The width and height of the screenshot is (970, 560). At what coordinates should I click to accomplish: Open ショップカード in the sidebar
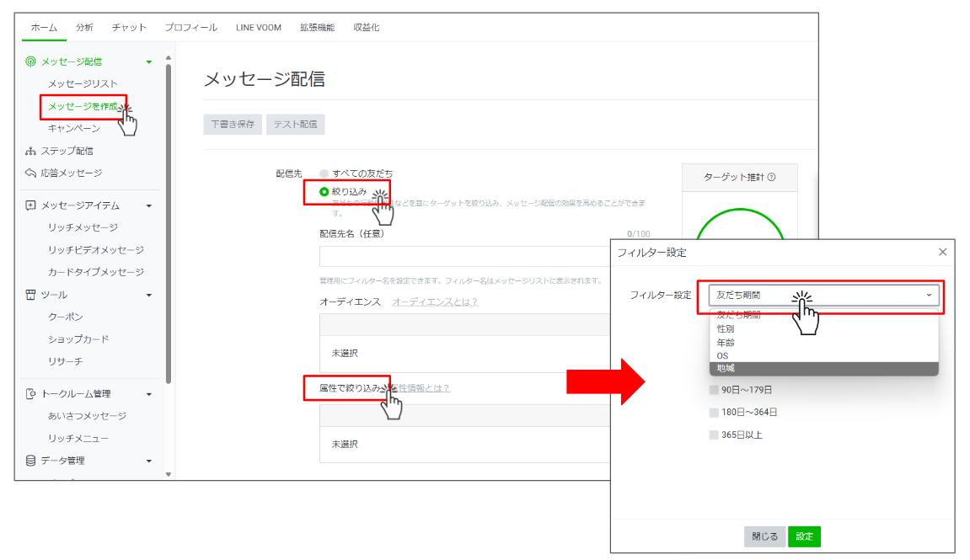(78, 339)
